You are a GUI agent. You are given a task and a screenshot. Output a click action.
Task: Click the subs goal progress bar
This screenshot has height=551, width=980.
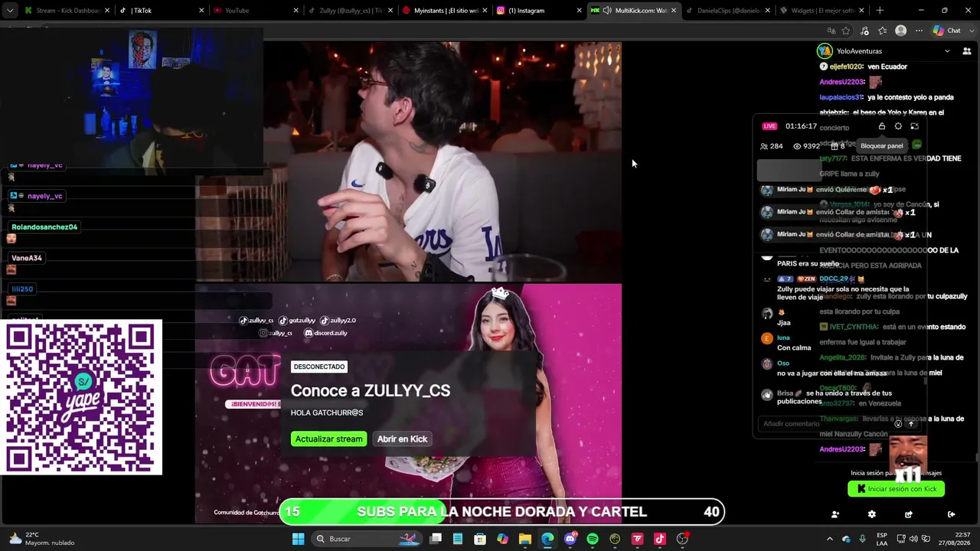pyautogui.click(x=501, y=512)
